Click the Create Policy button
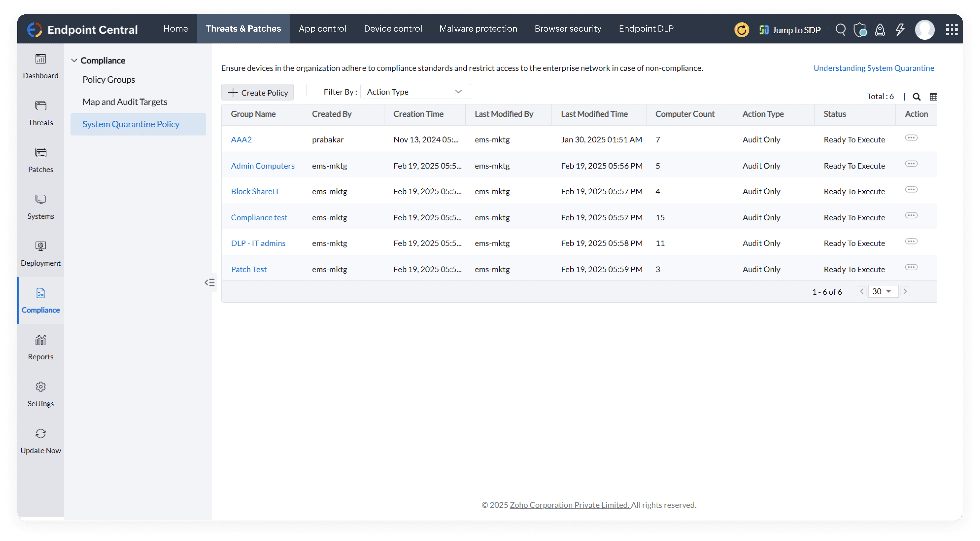The width and height of the screenshot is (980, 541). [257, 92]
